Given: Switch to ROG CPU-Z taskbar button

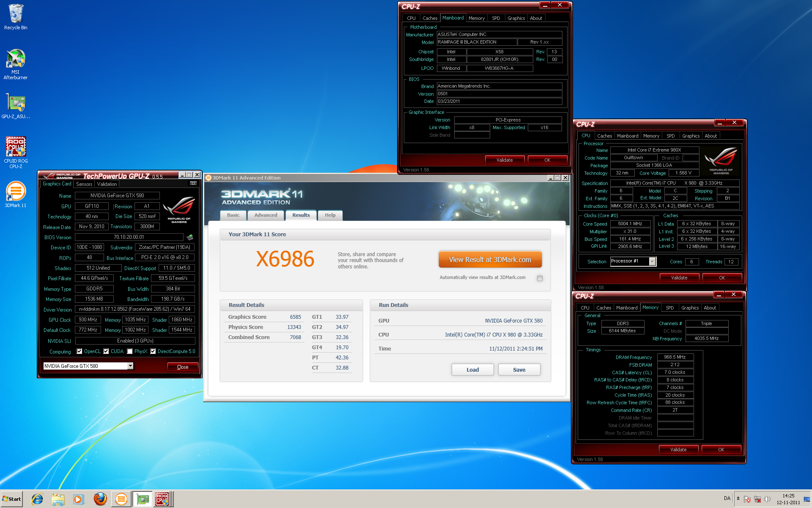Looking at the screenshot, I should point(162,499).
